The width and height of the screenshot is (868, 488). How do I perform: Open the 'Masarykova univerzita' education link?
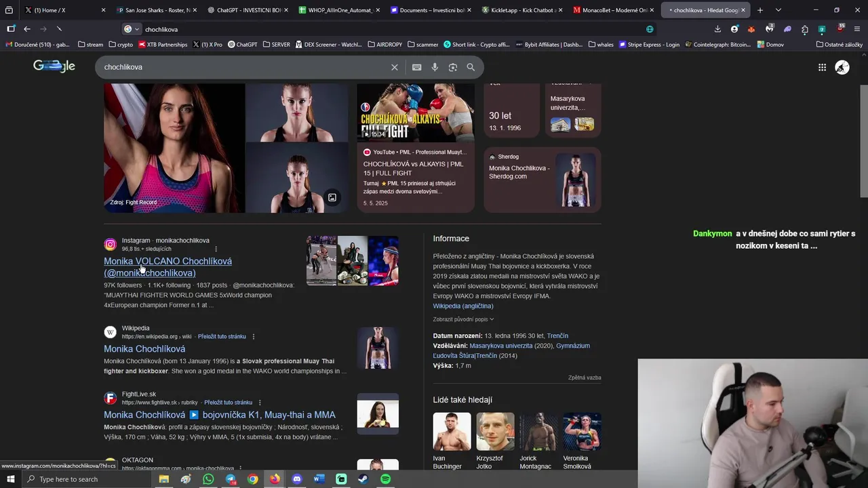(501, 346)
